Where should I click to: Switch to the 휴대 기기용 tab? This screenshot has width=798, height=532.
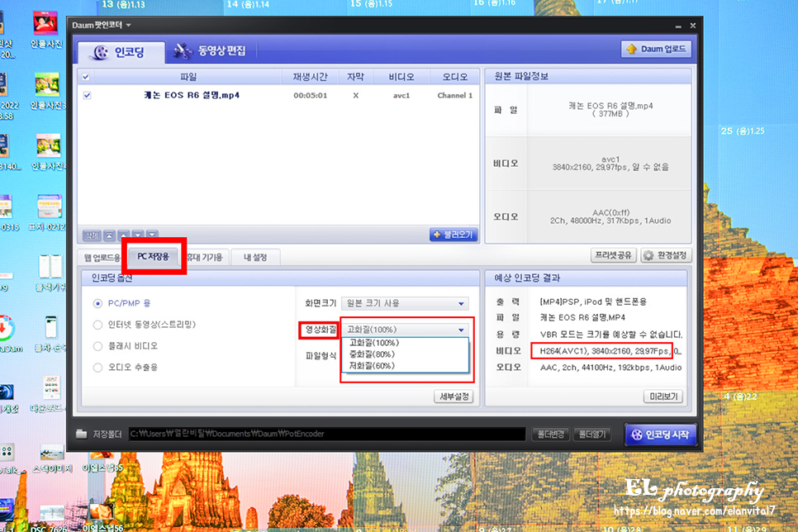[205, 257]
